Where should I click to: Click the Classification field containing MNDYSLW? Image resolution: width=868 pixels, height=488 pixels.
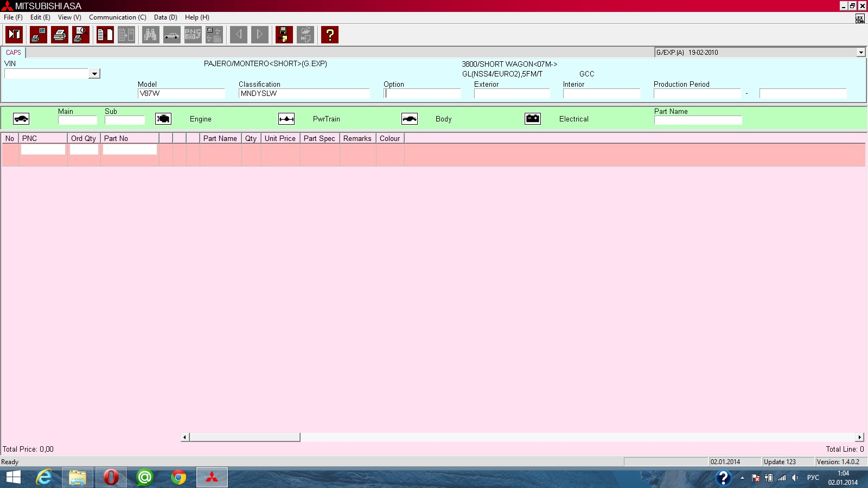tap(304, 94)
